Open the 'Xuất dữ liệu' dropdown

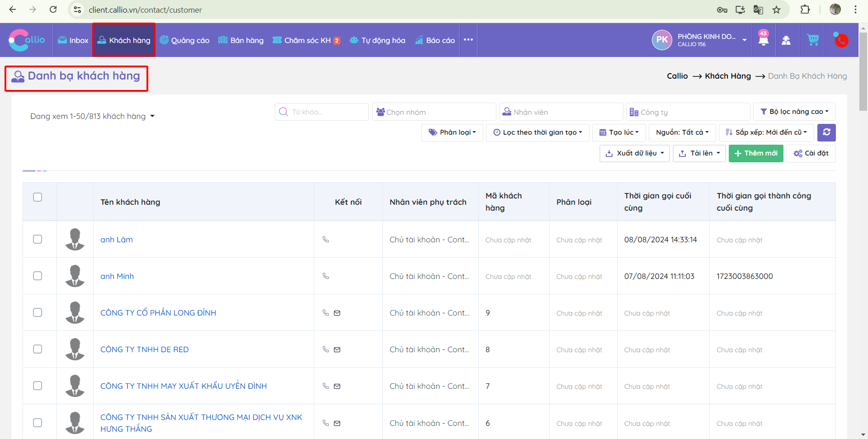click(x=635, y=153)
